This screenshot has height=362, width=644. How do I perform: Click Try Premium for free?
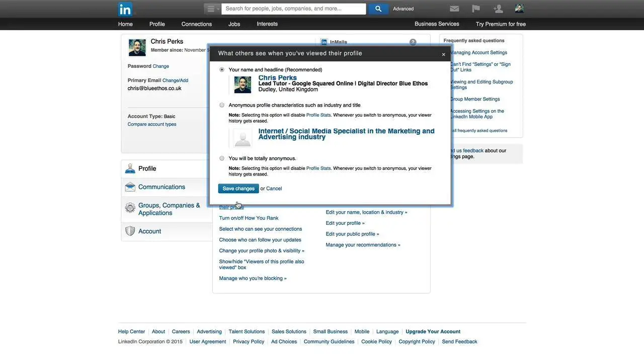[501, 24]
